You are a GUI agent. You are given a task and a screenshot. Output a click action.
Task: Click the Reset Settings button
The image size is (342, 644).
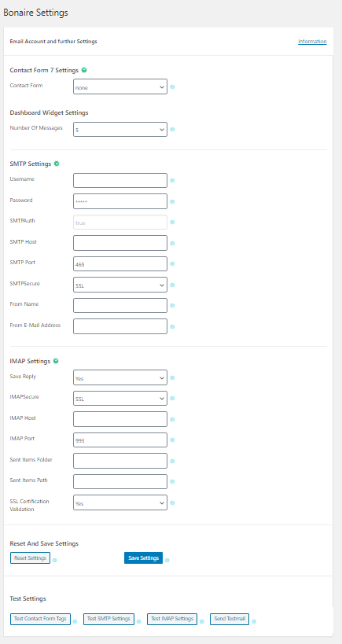(31, 558)
